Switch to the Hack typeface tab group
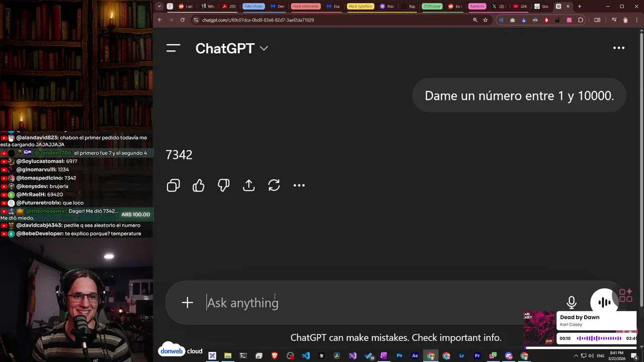The width and height of the screenshot is (644, 362). [360, 7]
